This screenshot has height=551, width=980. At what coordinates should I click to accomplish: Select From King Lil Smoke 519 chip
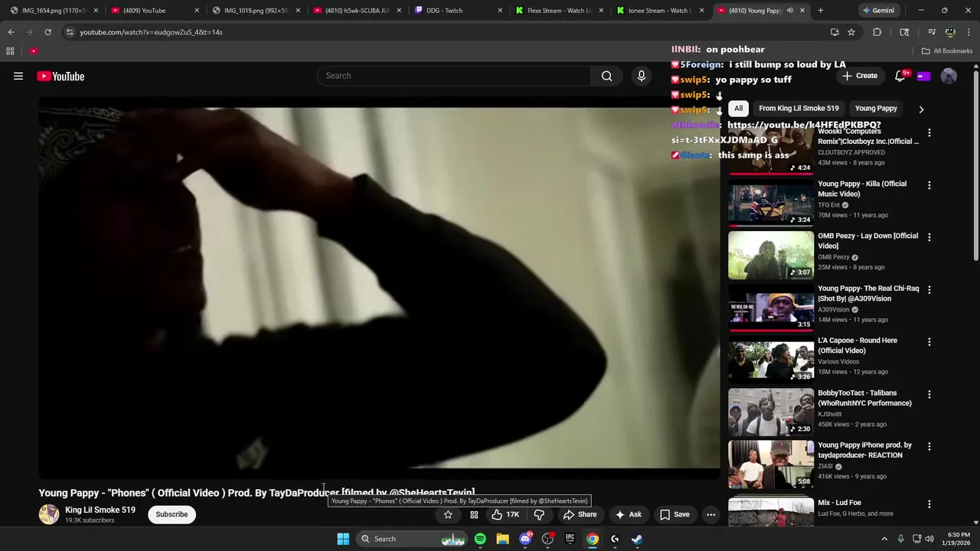point(799,109)
